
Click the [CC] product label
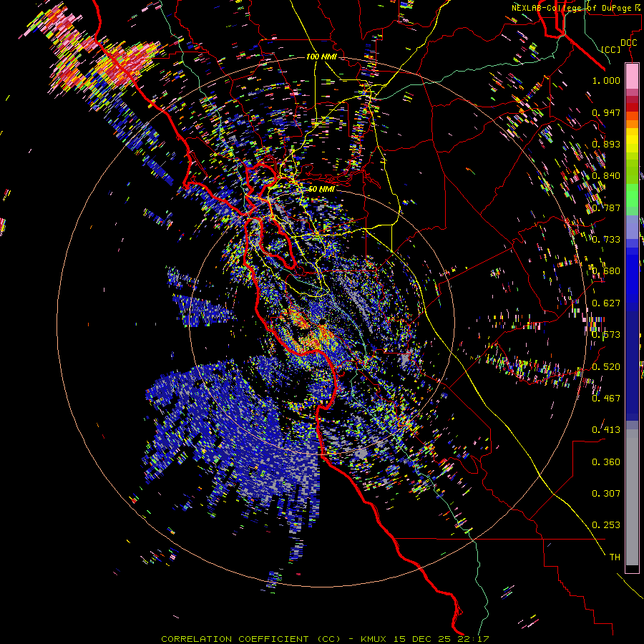[611, 49]
